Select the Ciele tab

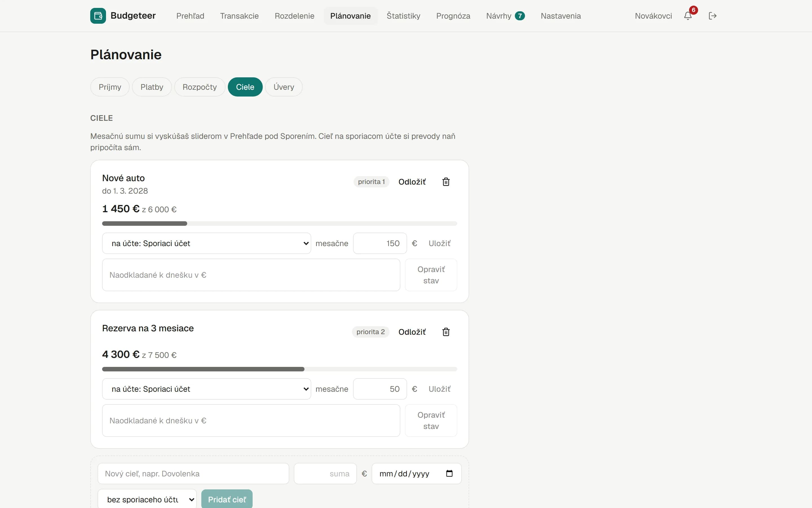(245, 87)
